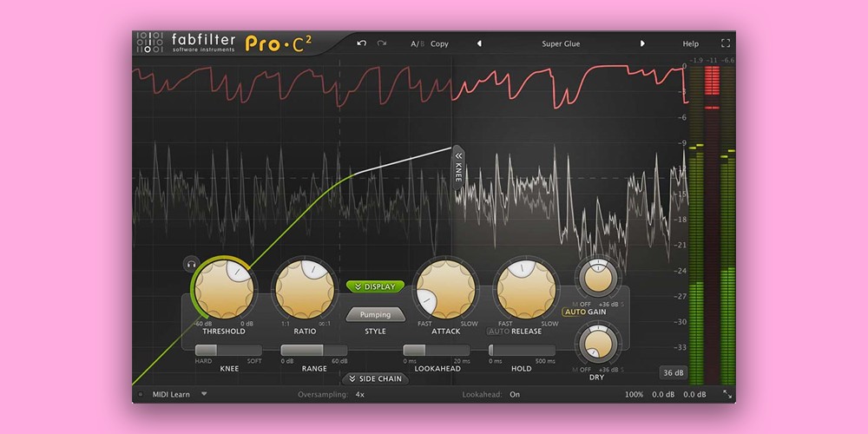Enable the Auto Release option
The image size is (868, 434).
tap(498, 331)
